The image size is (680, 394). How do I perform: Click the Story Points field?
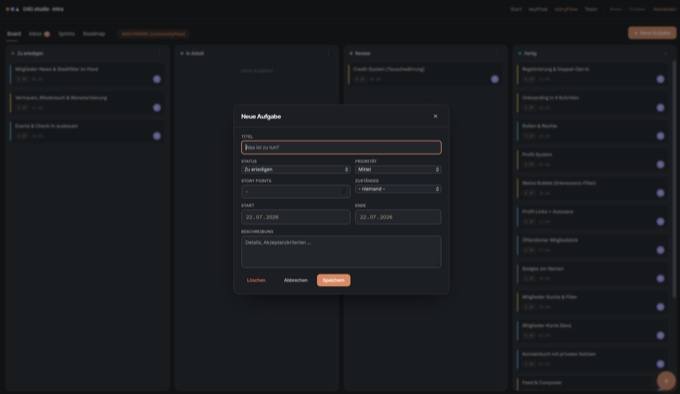click(x=296, y=192)
